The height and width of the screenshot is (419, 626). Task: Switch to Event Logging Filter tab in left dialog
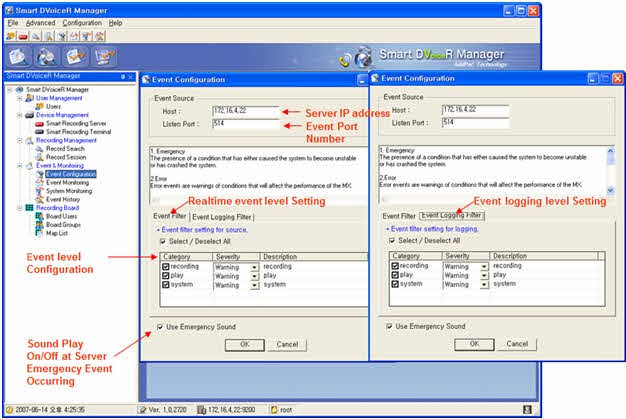(222, 216)
